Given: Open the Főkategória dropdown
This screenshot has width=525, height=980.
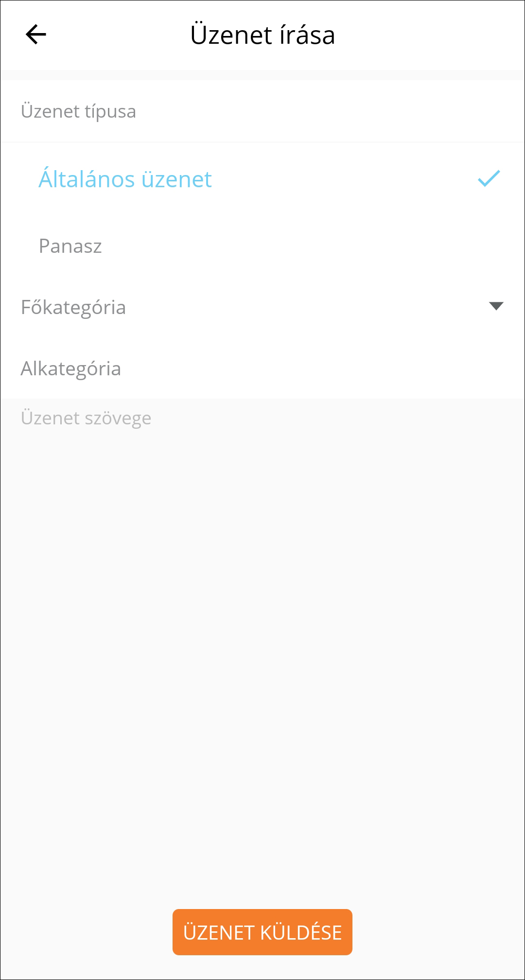Looking at the screenshot, I should pos(262,307).
